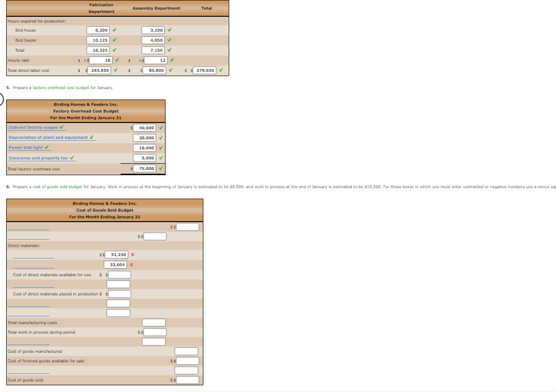Open the Power and light dropdown
Screen dimensions: 556x392
(x=29, y=147)
